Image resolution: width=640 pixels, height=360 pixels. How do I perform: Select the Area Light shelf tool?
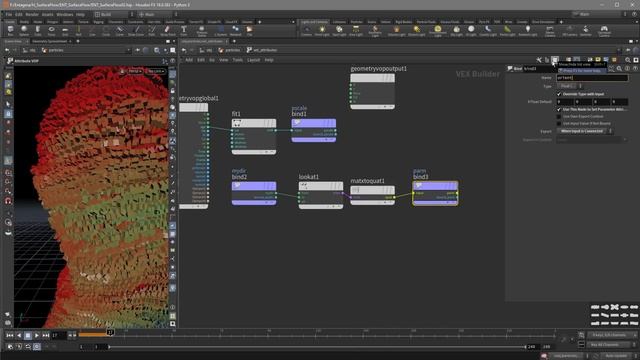pos(356,30)
